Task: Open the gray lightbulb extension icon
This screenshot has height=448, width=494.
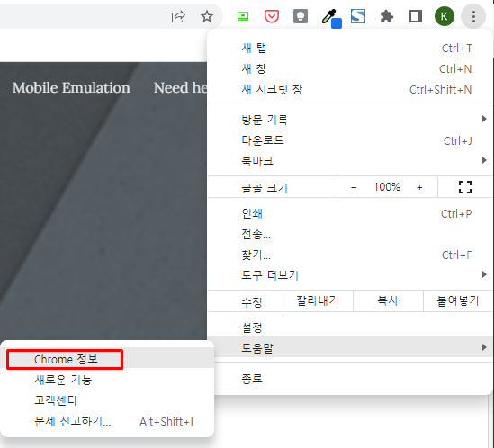Action: [301, 16]
